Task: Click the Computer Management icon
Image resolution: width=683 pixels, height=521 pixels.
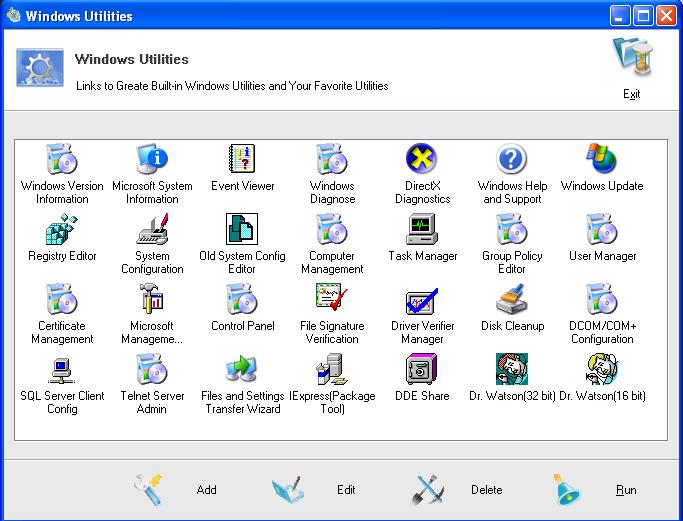Action: pos(332,229)
